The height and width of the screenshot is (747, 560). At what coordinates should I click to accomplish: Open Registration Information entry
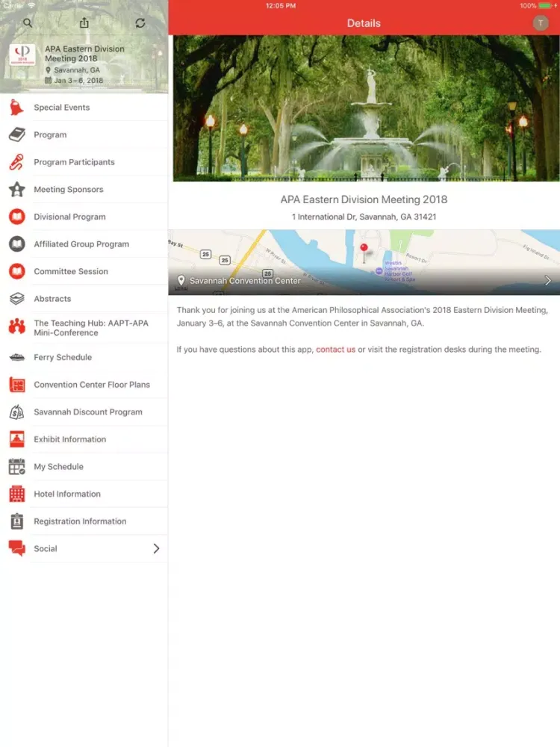[84, 521]
